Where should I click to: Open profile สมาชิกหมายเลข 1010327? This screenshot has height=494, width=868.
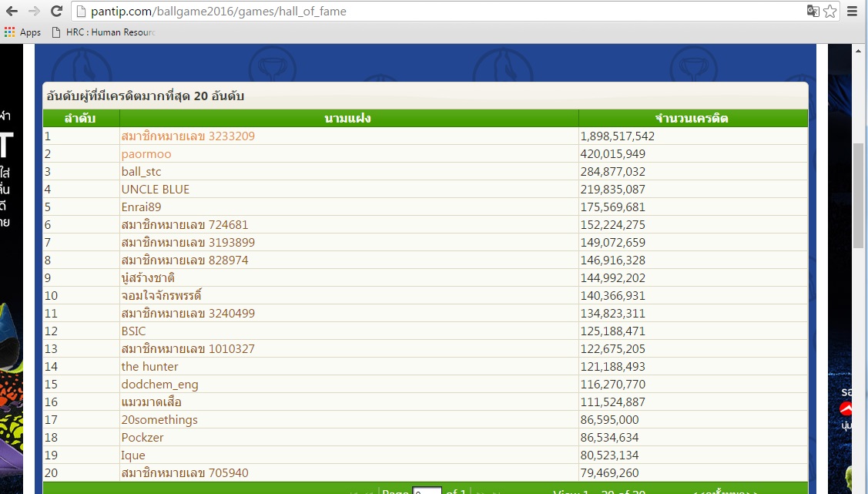click(188, 349)
